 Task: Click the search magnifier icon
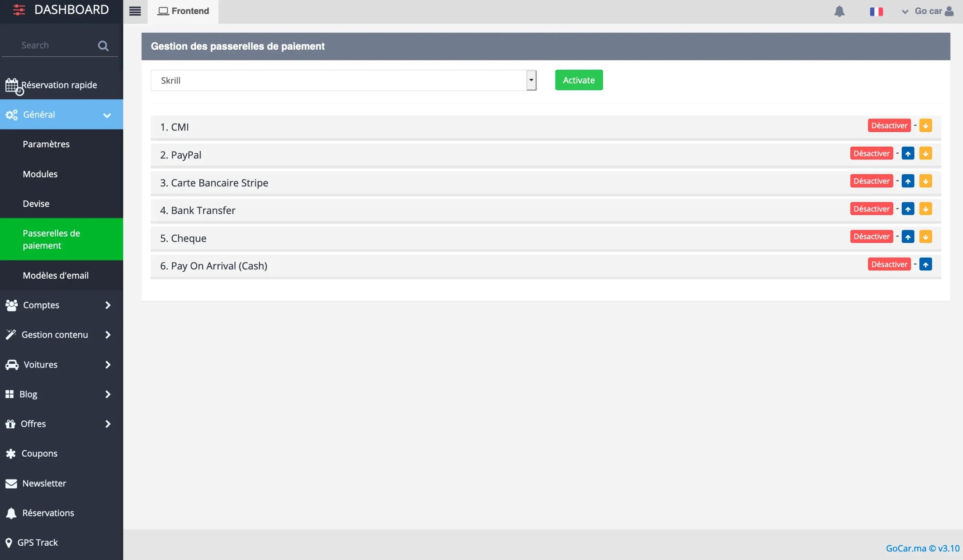coord(103,46)
